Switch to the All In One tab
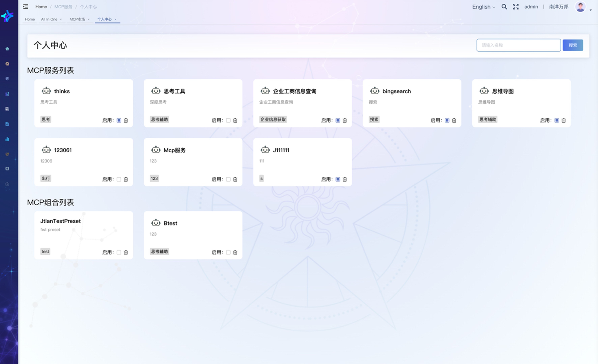Image resolution: width=598 pixels, height=364 pixels. 49,19
